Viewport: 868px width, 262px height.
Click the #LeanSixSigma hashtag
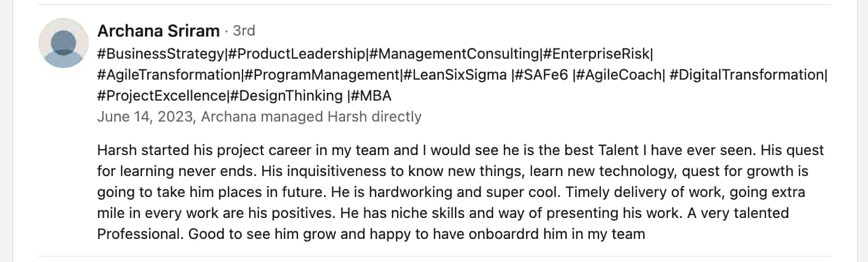click(x=456, y=75)
